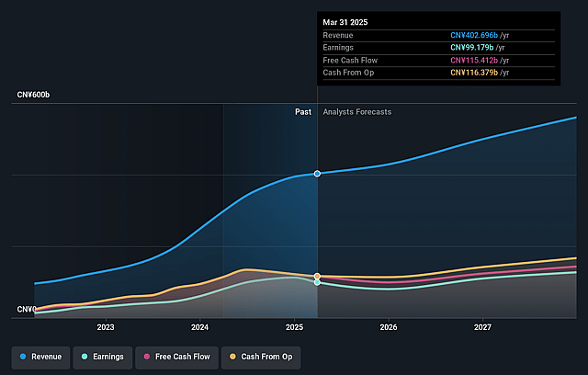588x375 pixels.
Task: Click the Earnings row label in tooltip
Action: point(338,48)
